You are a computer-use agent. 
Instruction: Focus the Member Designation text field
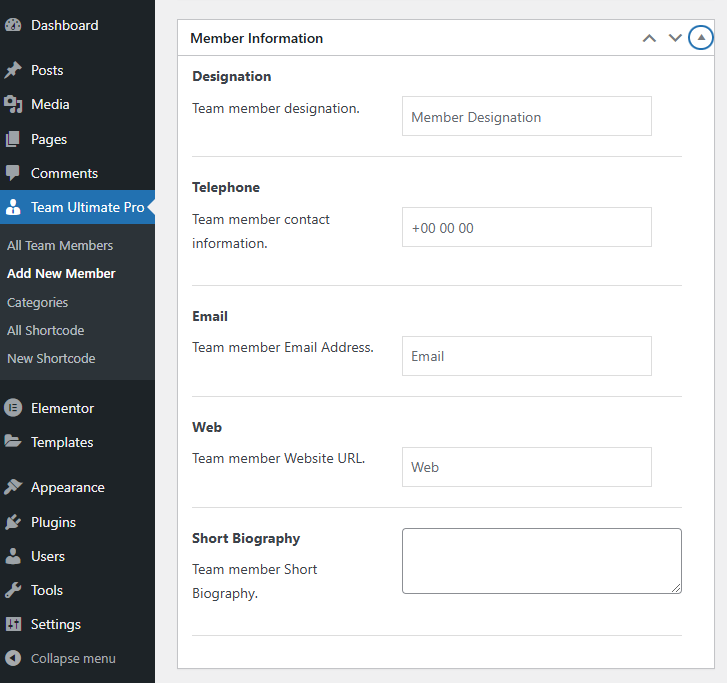coord(526,116)
